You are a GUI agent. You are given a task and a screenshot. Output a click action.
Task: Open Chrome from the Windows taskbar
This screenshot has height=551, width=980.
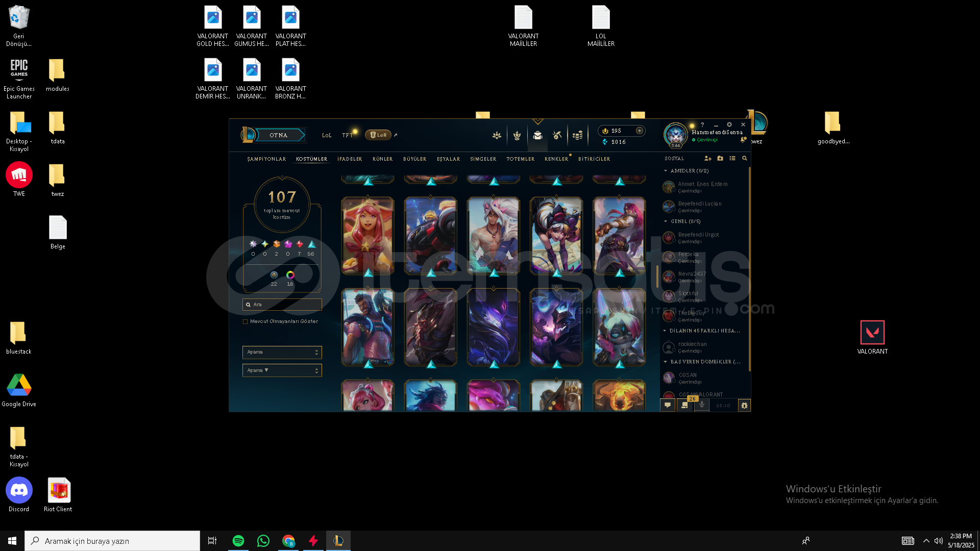(288, 541)
